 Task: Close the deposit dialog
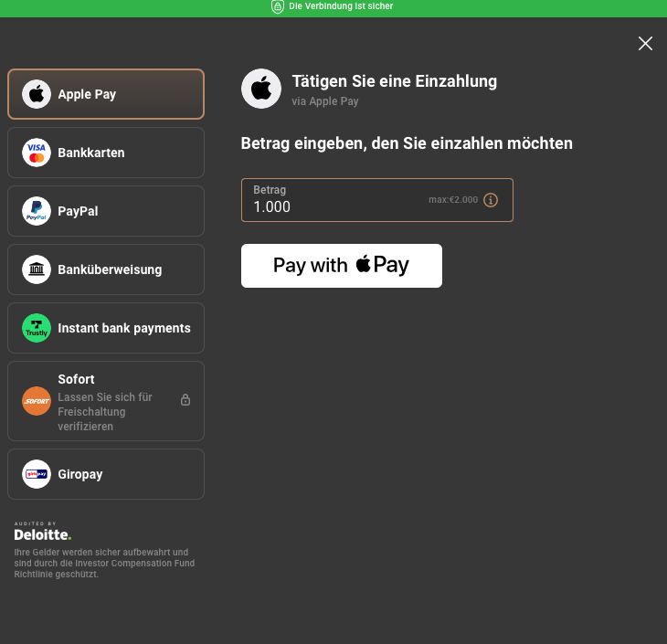click(x=645, y=43)
